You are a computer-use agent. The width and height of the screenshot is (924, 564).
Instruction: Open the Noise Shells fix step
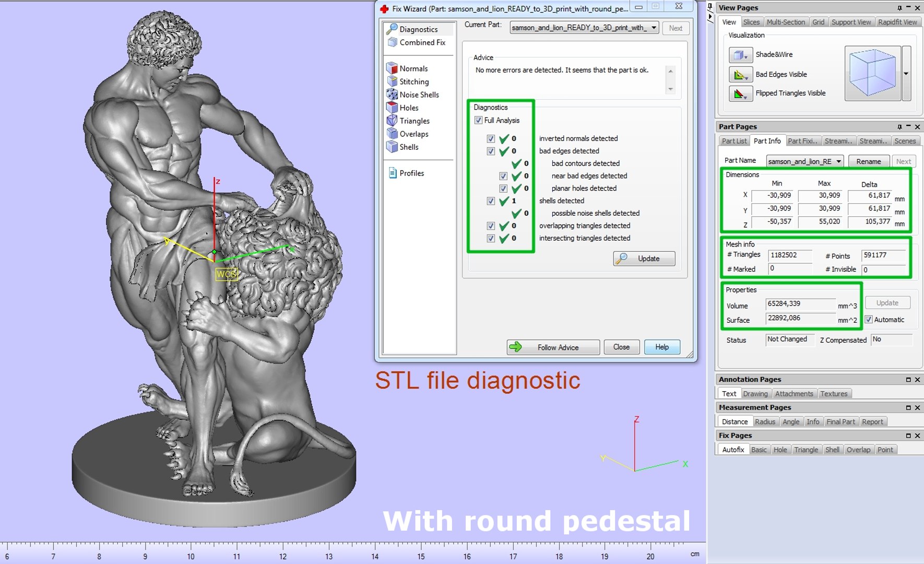point(419,95)
